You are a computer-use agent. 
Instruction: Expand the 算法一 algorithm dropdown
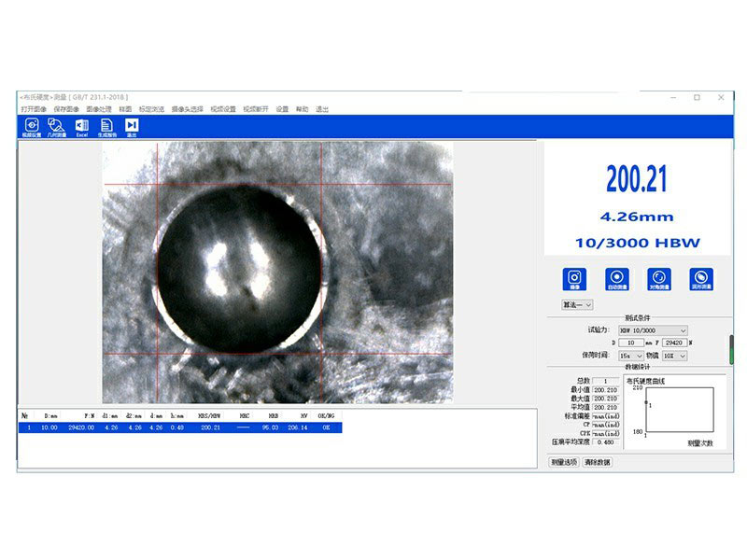pos(577,305)
